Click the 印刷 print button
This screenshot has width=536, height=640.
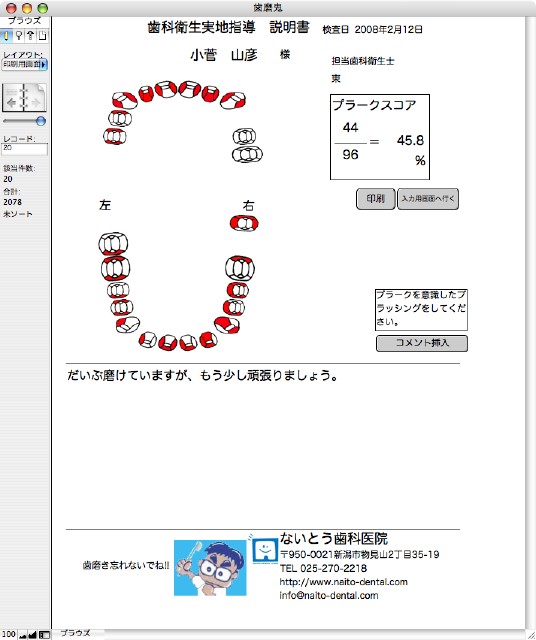click(376, 199)
